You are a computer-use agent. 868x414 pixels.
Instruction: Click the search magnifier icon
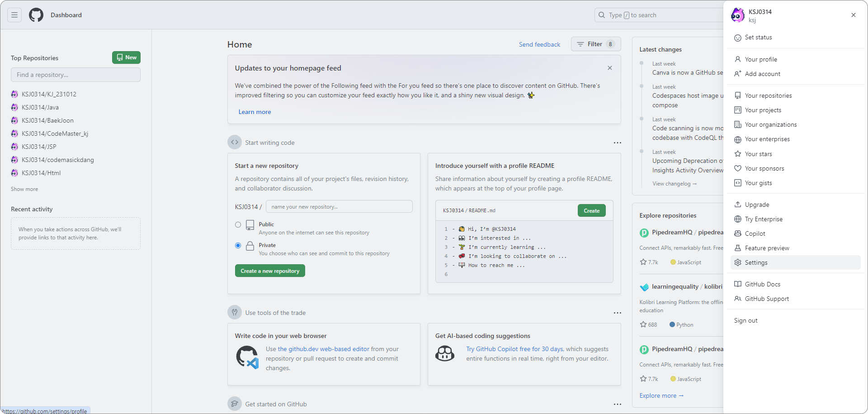point(602,15)
